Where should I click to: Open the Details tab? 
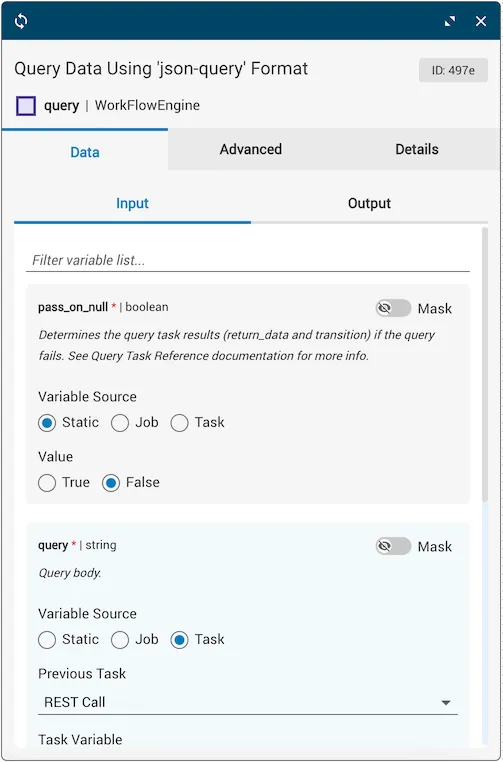coord(417,149)
